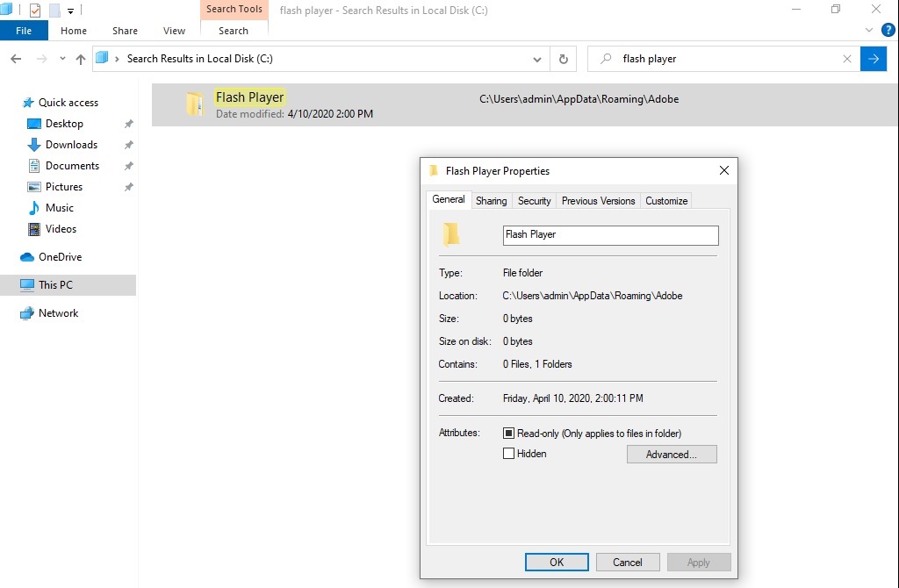This screenshot has width=899, height=588.
Task: Open Downloads in Quick access
Action: [71, 145]
